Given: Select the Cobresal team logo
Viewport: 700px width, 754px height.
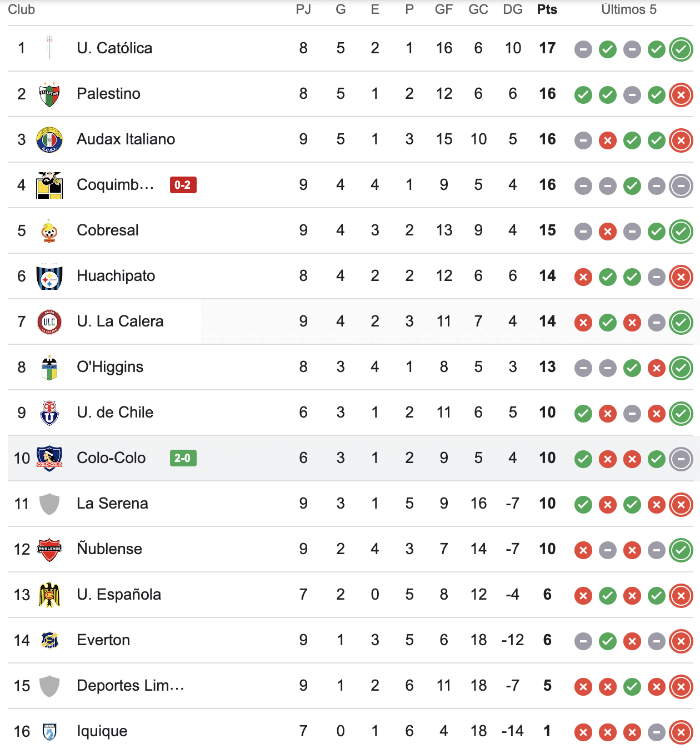Looking at the screenshot, I should (49, 230).
